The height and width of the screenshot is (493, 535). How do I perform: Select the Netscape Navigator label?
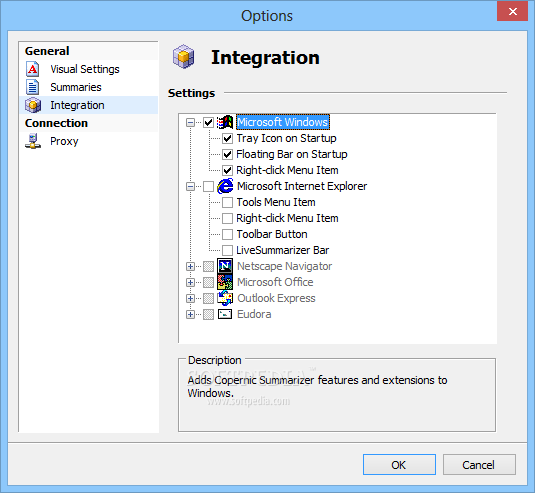tap(285, 266)
